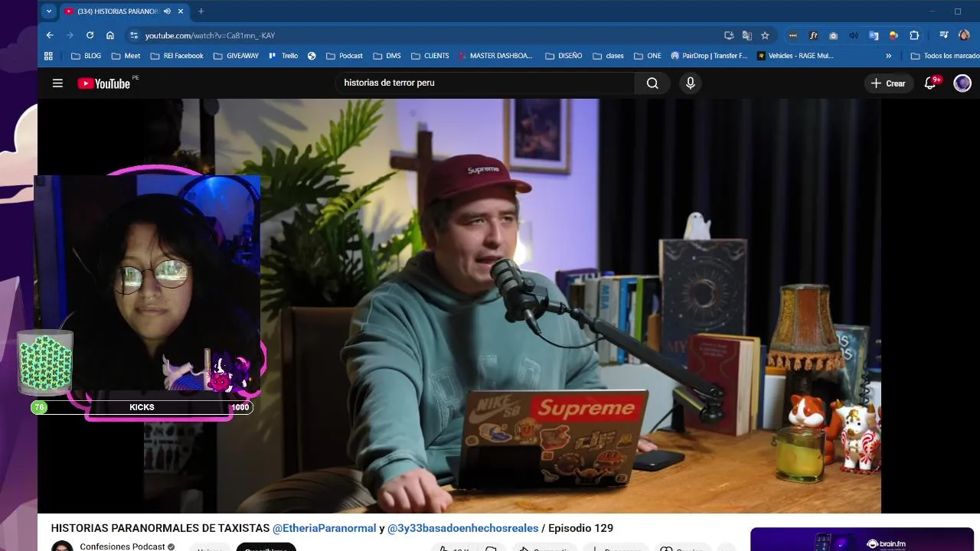The width and height of the screenshot is (980, 551).
Task: Open the Podcast bookmarks folder
Action: pyautogui.click(x=344, y=56)
